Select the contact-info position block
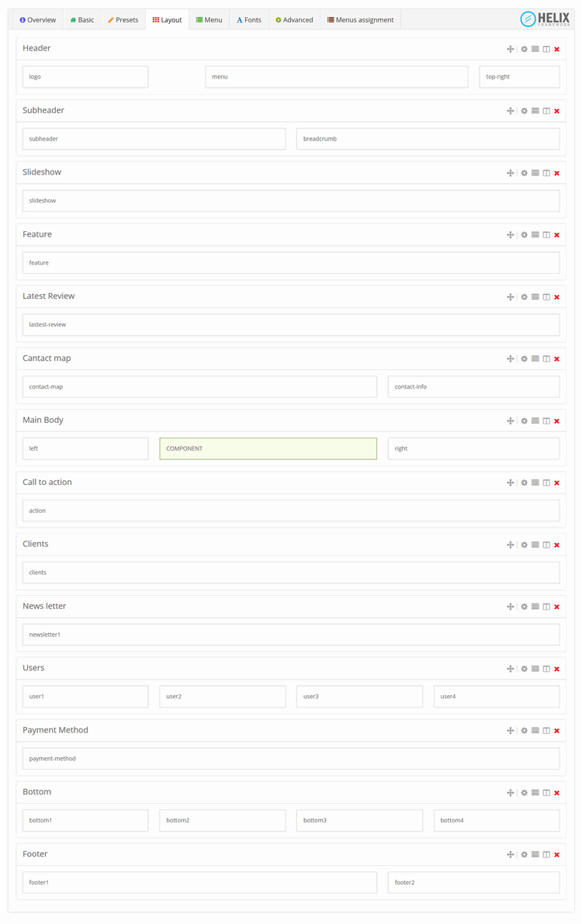Image resolution: width=582 pixels, height=924 pixels. (x=473, y=386)
